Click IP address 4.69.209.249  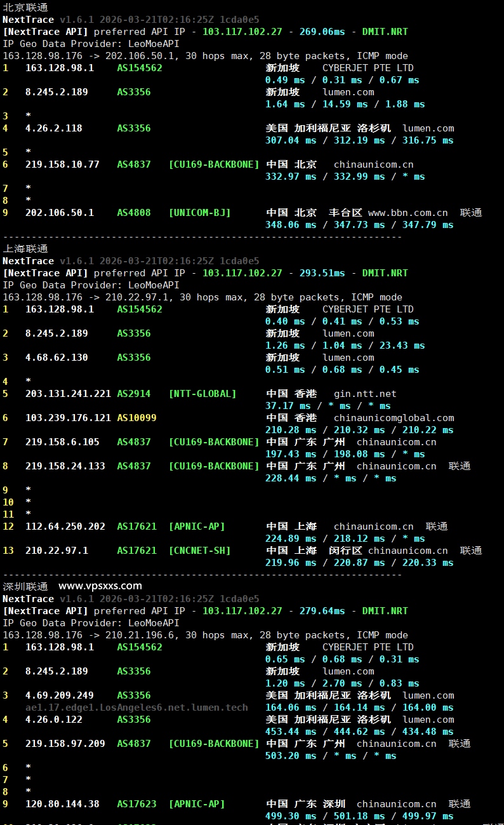[x=60, y=695]
